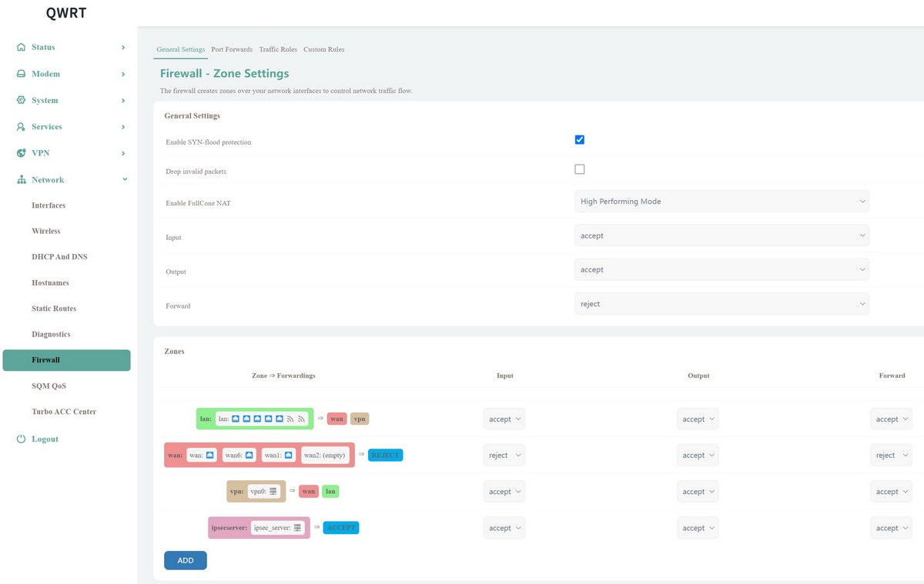The image size is (924, 584).
Task: Click the VPN globe icon
Action: (21, 153)
